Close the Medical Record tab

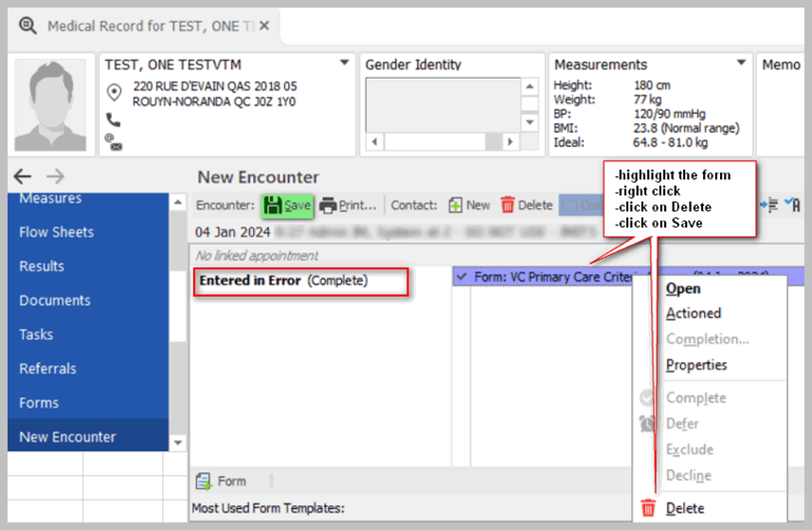(264, 27)
